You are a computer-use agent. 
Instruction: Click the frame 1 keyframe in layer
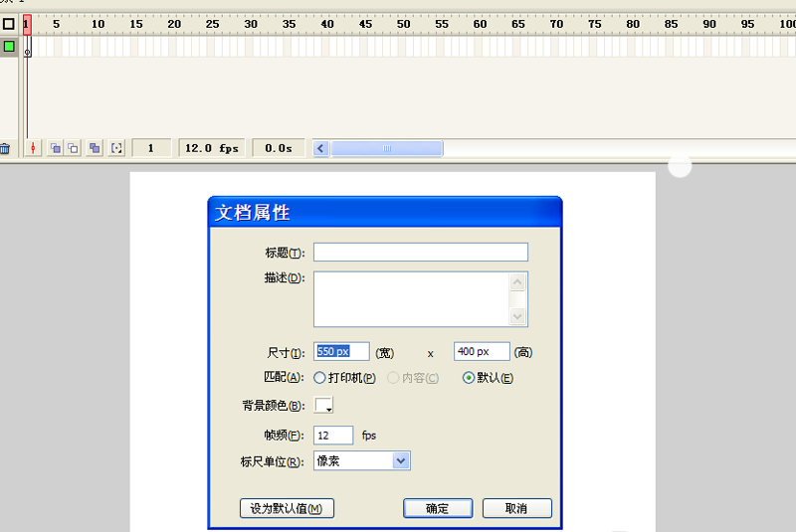tap(28, 47)
